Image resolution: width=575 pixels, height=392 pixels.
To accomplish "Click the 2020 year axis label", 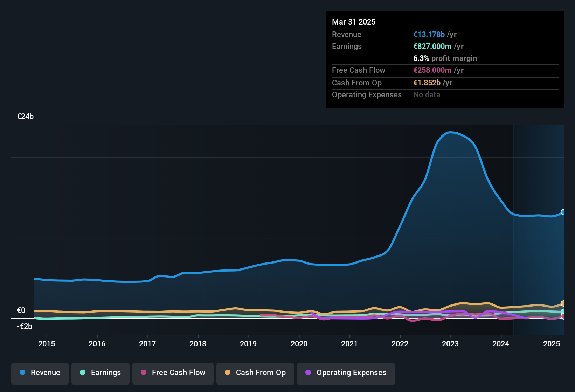I will tap(299, 344).
